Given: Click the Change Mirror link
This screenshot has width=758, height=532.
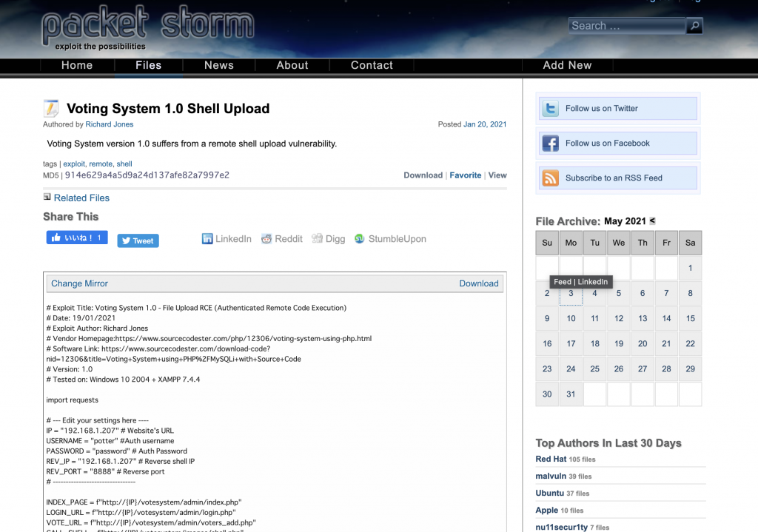Looking at the screenshot, I should point(80,283).
